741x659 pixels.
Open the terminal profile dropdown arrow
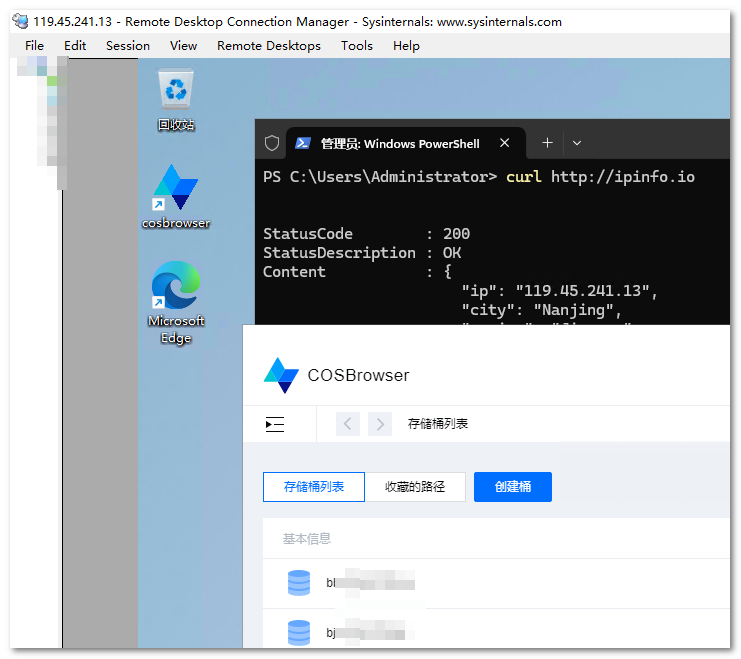(x=577, y=143)
